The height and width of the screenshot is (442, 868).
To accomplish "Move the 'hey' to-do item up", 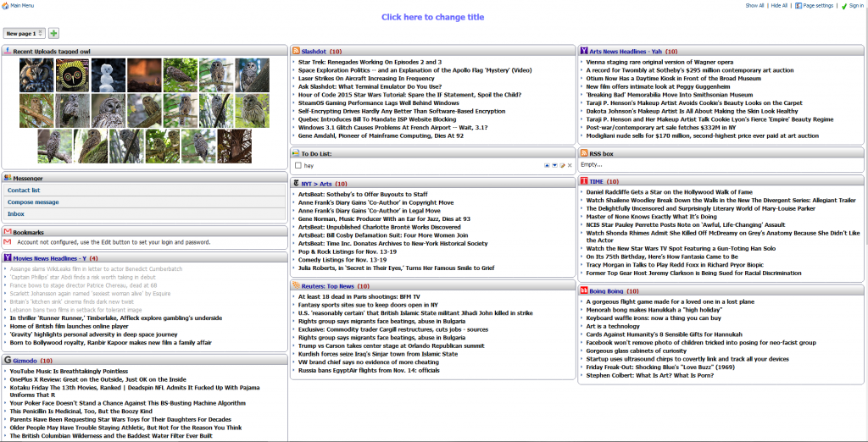I will (x=547, y=165).
